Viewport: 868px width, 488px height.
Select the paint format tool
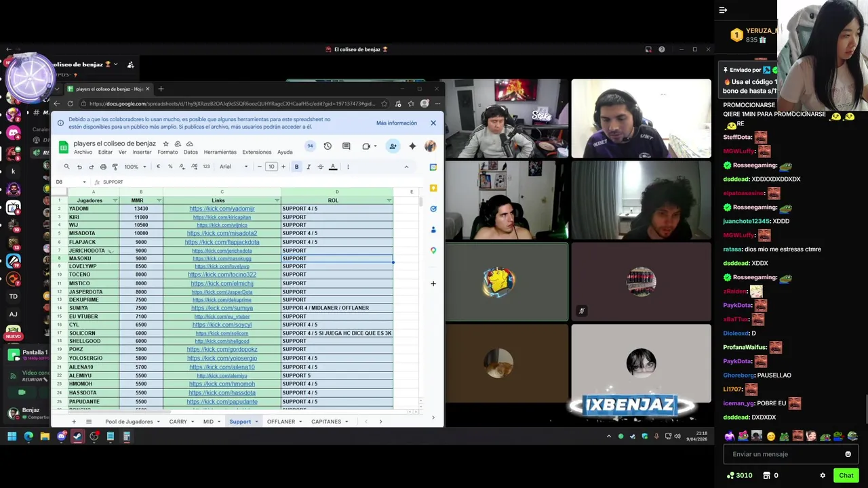click(x=115, y=167)
